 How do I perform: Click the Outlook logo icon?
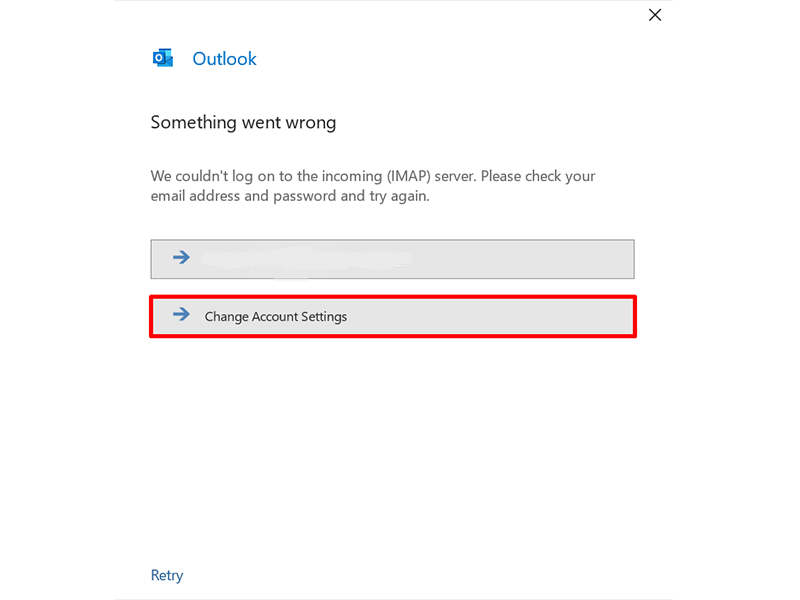[x=162, y=58]
